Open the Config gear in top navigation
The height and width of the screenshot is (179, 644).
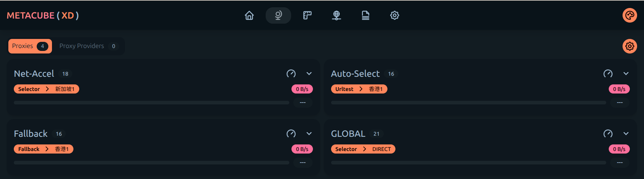coord(395,15)
